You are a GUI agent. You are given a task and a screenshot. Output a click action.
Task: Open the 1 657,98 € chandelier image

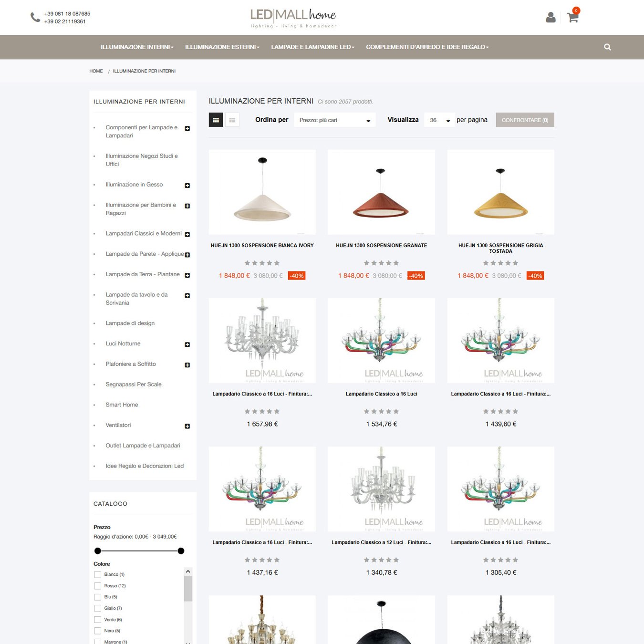point(262,341)
